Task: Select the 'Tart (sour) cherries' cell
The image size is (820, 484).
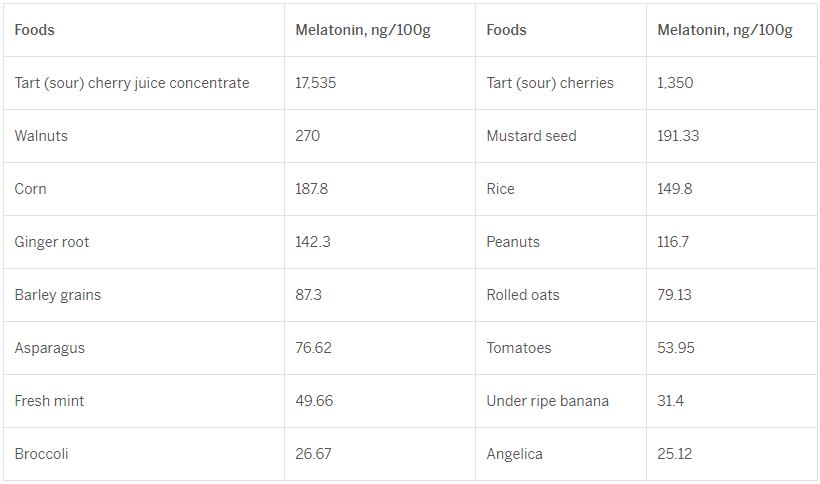Action: (x=550, y=83)
